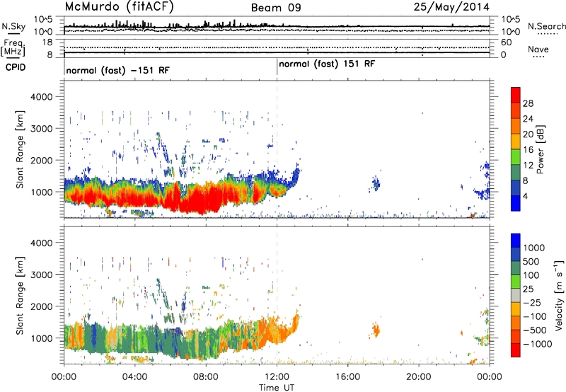Click the "Nave" legend label
Viewport: 566px width, 392px height.
click(x=538, y=49)
